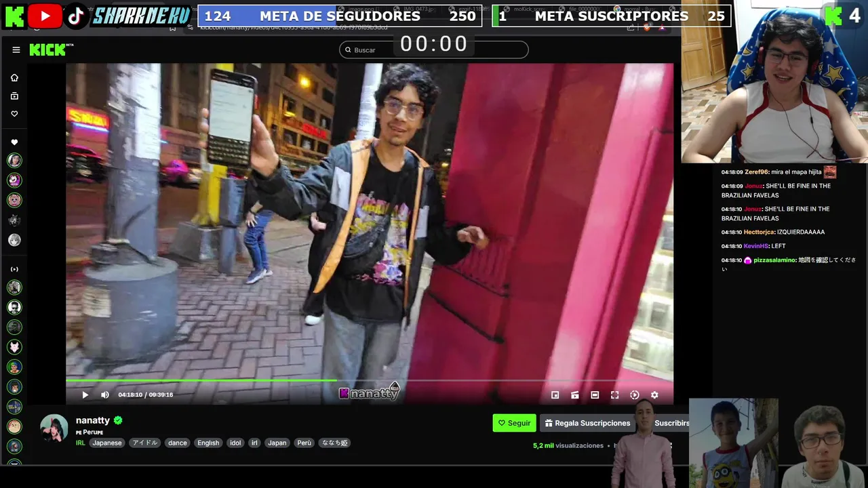This screenshot has height=488, width=868.
Task: Click username Hecttorjca in chat
Action: click(760, 232)
